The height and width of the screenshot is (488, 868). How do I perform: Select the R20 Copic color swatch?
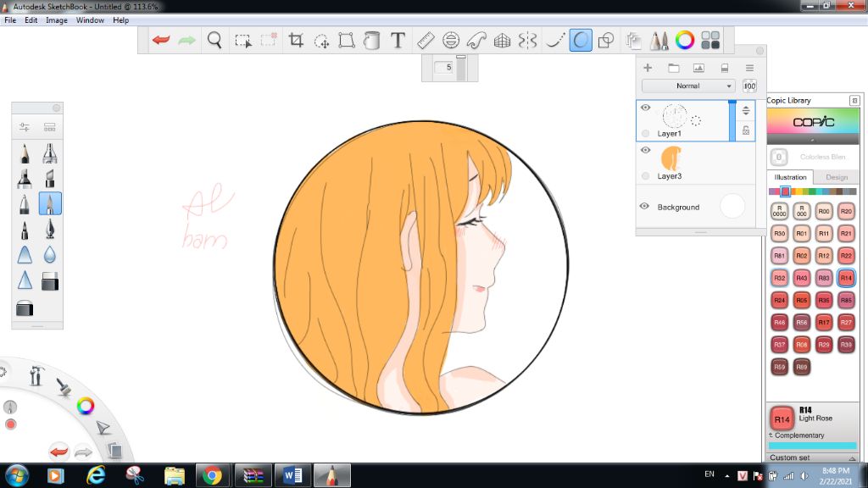click(x=846, y=211)
